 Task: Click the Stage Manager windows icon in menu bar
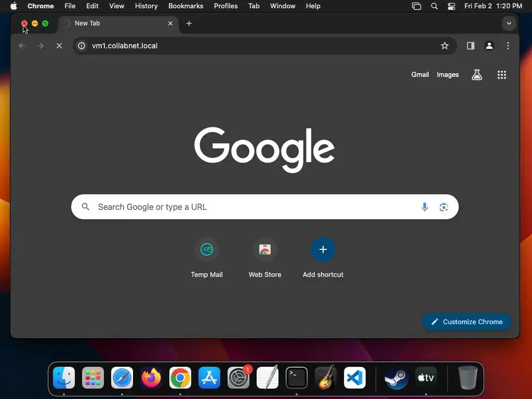[x=416, y=6]
